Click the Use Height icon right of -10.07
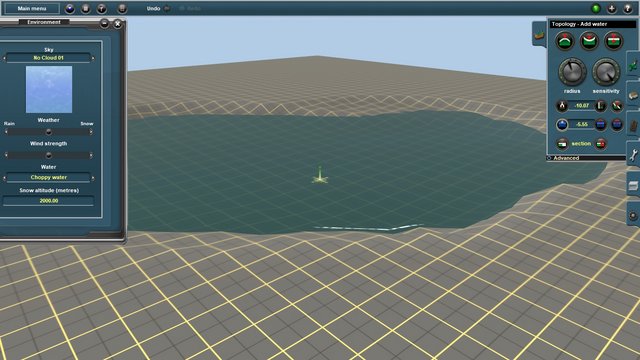Viewport: 640px width, 360px height. tap(601, 106)
